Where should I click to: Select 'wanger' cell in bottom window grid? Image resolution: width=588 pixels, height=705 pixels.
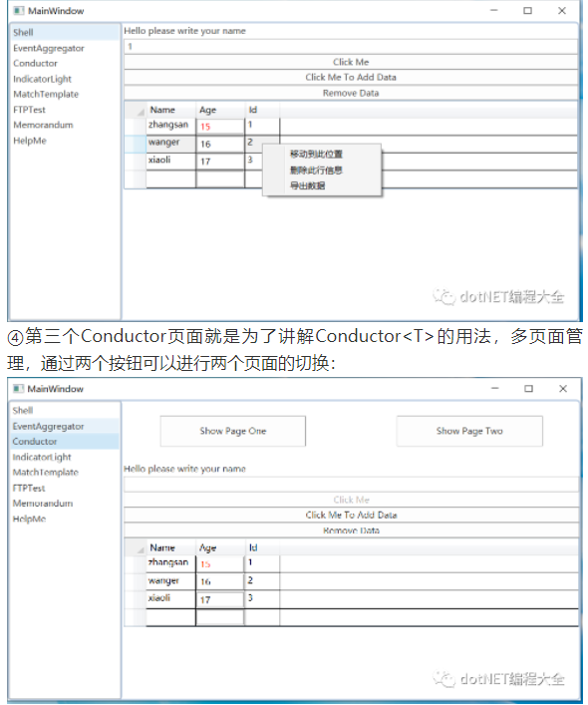point(170,581)
